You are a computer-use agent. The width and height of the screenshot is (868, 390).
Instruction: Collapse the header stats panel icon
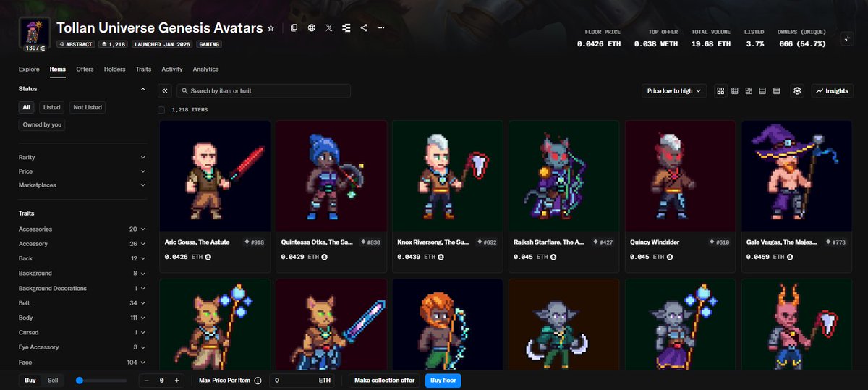[x=847, y=39]
